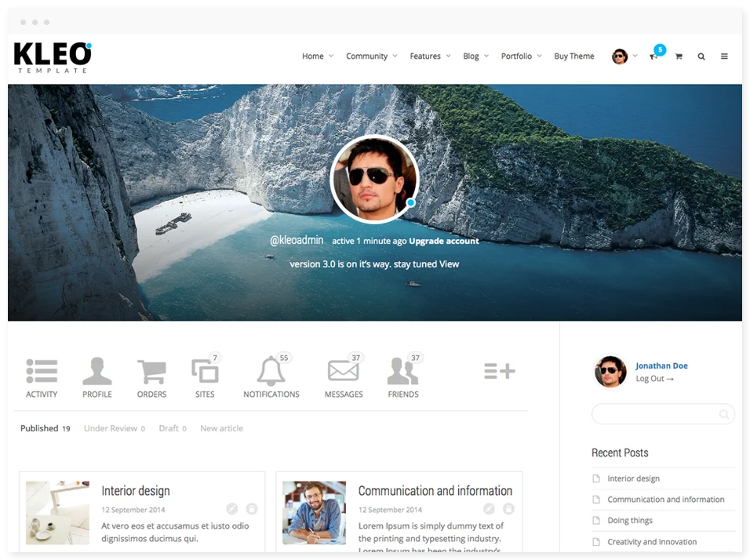The image size is (750, 560).
Task: Click the sidebar search input field
Action: coord(656,414)
